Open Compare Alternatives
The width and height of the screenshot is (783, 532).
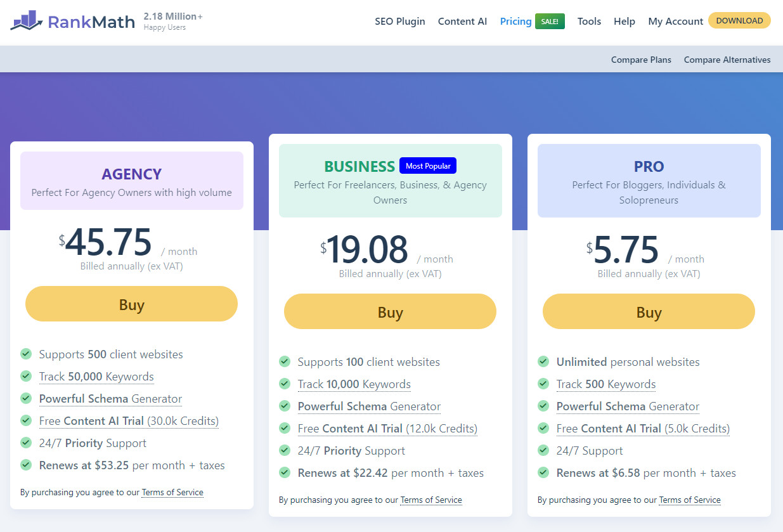pos(727,59)
